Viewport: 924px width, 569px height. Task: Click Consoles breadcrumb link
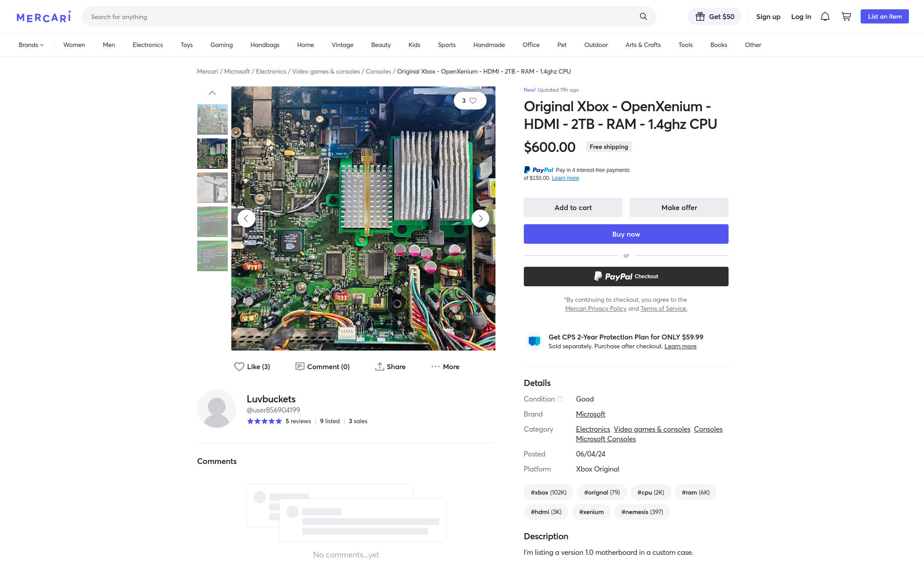click(378, 71)
